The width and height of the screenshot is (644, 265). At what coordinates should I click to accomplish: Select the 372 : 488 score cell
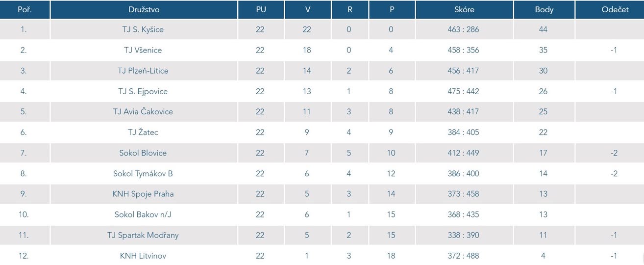[463, 256]
